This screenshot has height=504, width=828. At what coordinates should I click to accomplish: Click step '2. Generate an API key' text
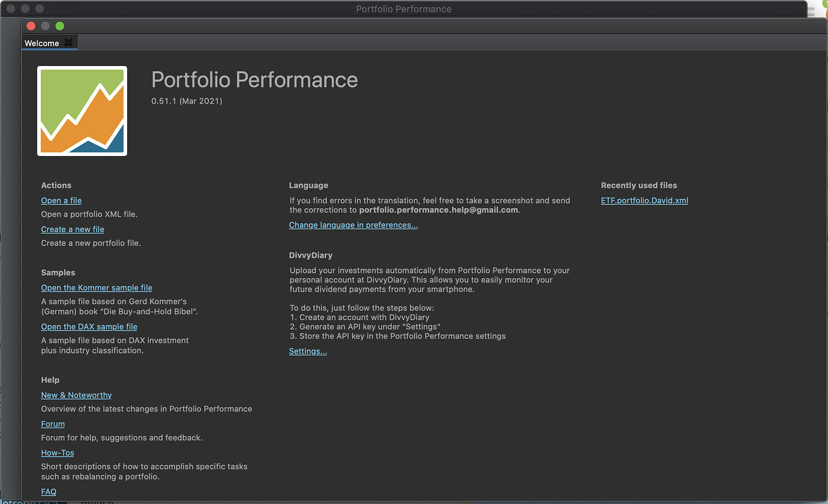[365, 326]
